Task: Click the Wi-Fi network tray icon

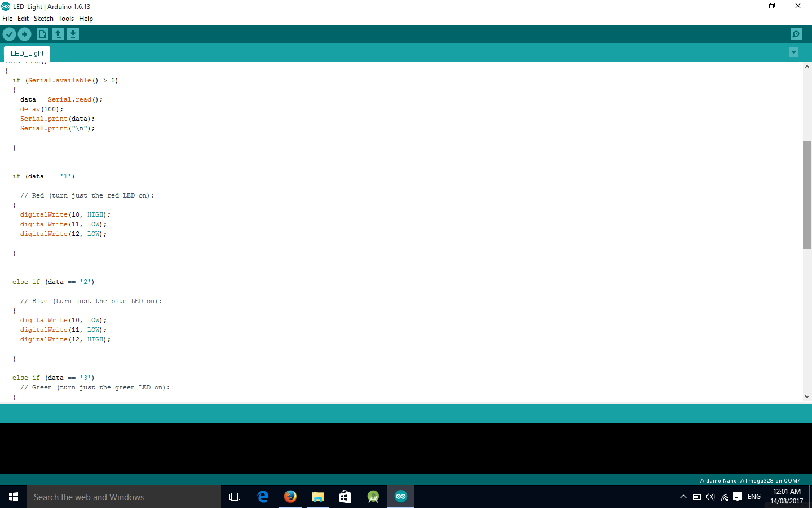Action: [724, 497]
